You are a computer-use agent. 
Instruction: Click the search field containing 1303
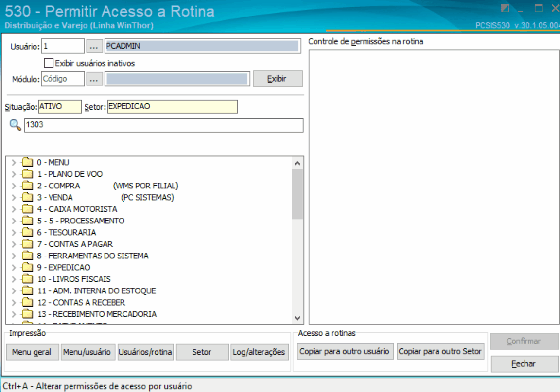tap(163, 125)
